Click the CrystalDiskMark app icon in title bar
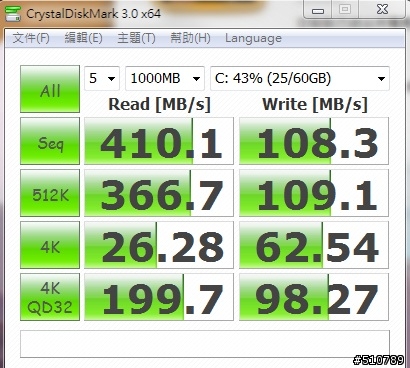The image size is (410, 368). click(x=13, y=14)
